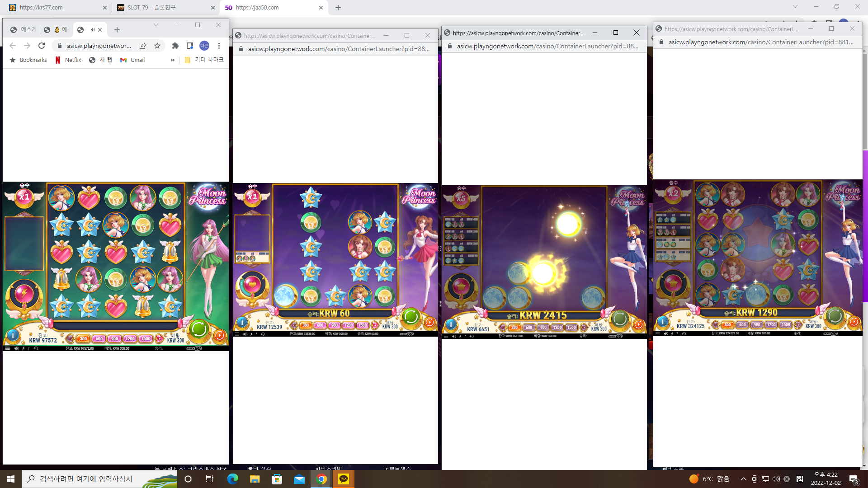Open the Windows Start menu
The width and height of the screenshot is (868, 488).
tap(11, 479)
